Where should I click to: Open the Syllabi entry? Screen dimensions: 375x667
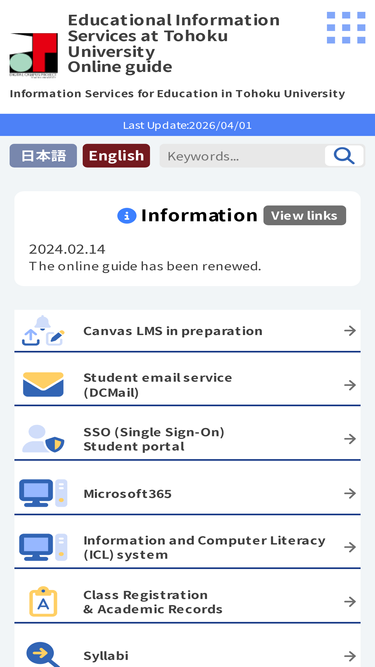(188, 646)
